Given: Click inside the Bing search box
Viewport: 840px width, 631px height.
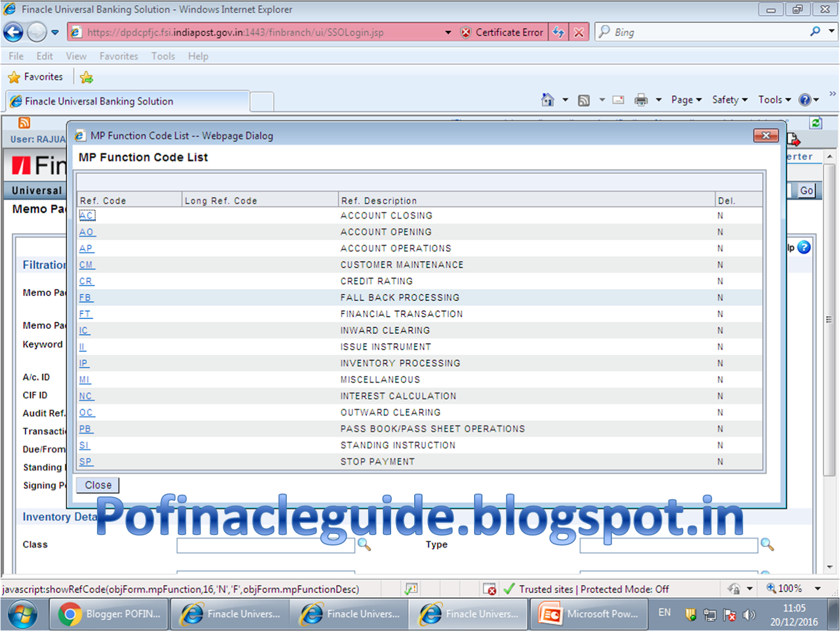Looking at the screenshot, I should tap(682, 32).
